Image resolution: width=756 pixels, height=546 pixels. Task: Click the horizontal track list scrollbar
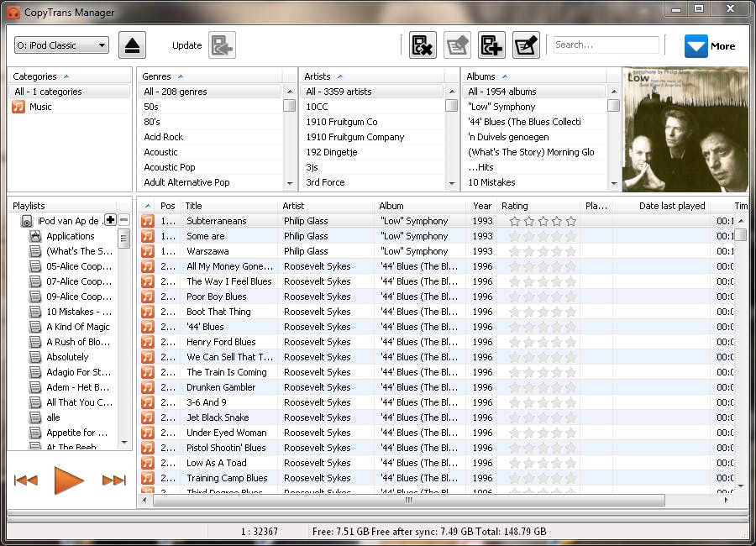409,500
